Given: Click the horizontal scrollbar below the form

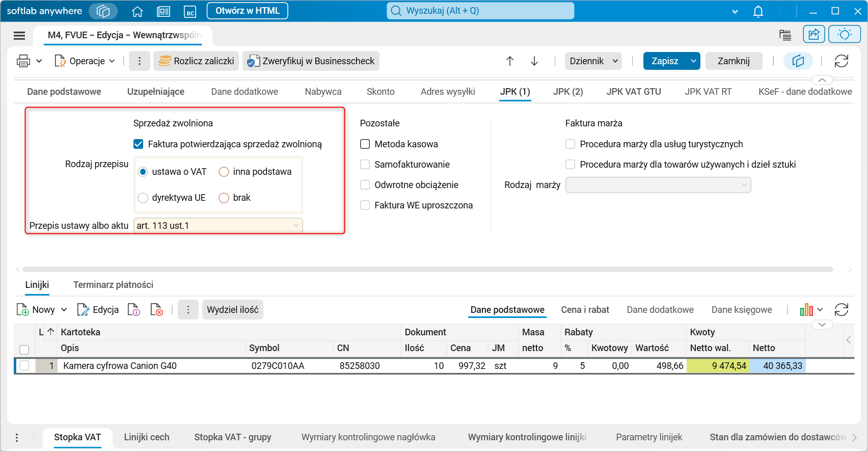Looking at the screenshot, I should [x=428, y=270].
